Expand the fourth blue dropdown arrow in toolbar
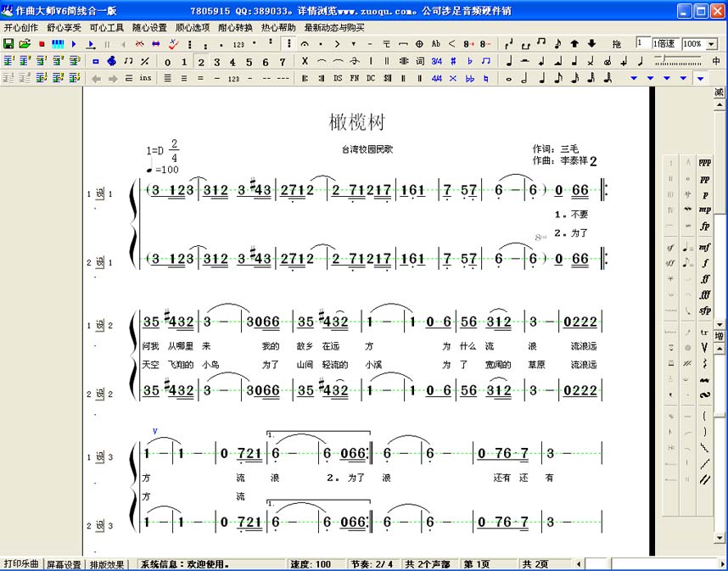This screenshot has height=571, width=728. point(683,78)
